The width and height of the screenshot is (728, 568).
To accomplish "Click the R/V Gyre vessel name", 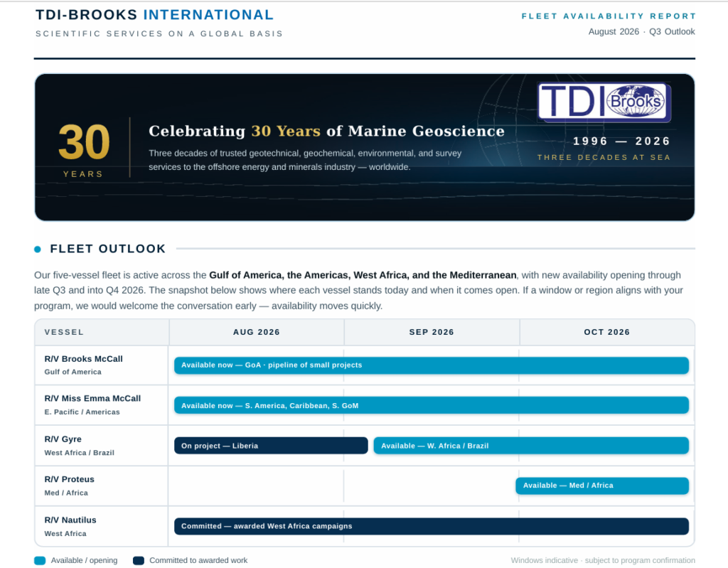I will click(x=63, y=439).
